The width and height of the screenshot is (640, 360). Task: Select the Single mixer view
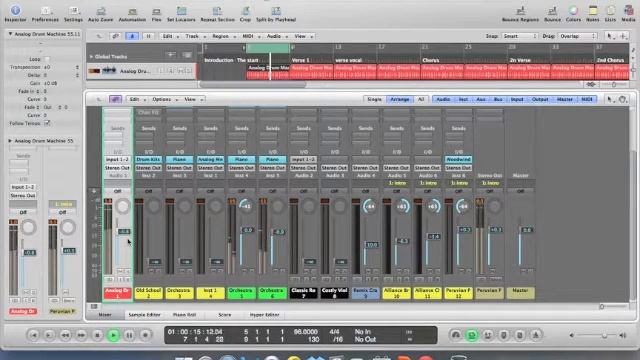tap(374, 99)
